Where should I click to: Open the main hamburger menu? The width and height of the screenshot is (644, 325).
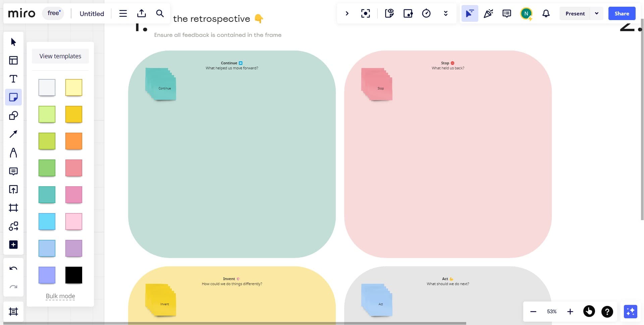click(x=123, y=13)
